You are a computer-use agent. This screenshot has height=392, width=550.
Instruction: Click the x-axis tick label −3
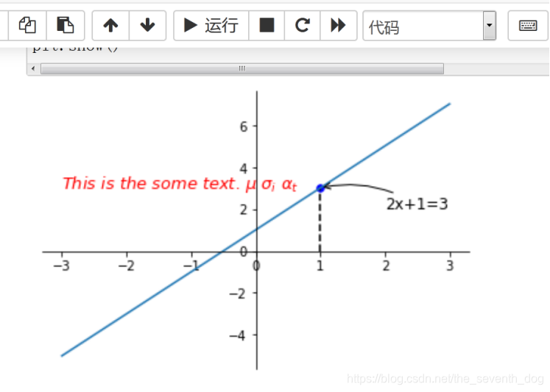62,266
